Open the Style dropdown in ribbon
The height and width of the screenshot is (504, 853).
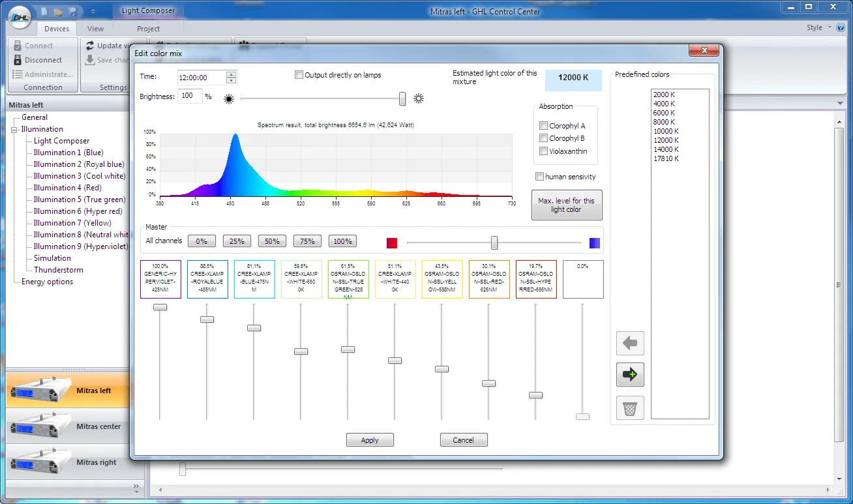pos(819,27)
